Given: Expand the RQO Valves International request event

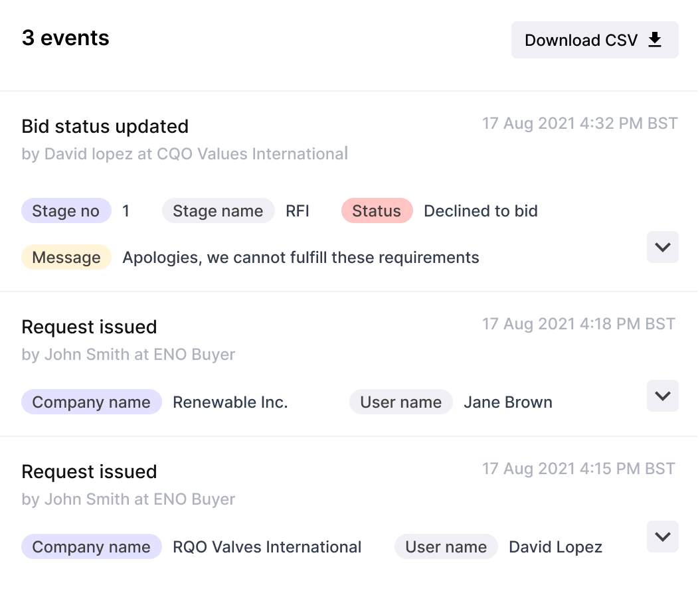Looking at the screenshot, I should [663, 537].
